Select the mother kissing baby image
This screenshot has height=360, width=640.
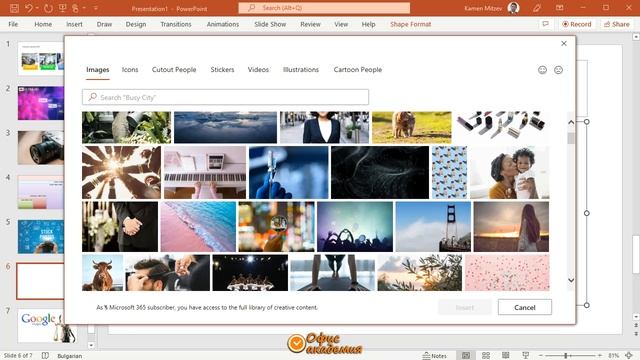coord(509,172)
